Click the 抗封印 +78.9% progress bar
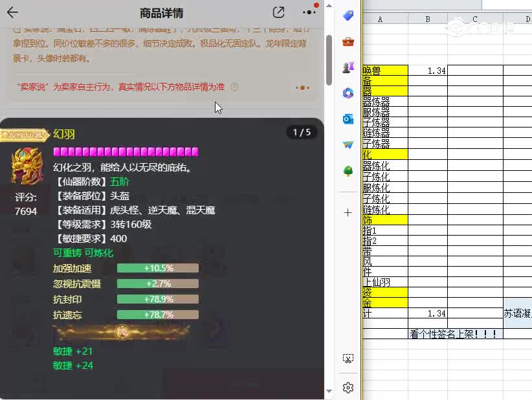 pyautogui.click(x=158, y=299)
